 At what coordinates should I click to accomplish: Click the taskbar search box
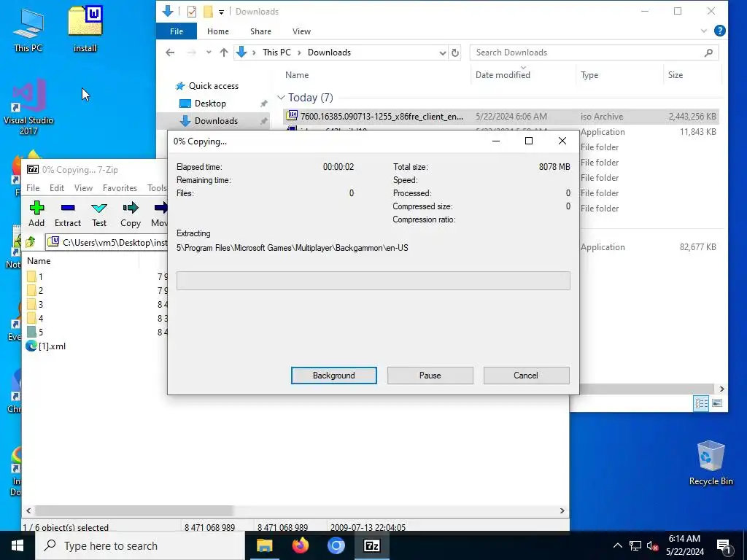pyautogui.click(x=140, y=545)
